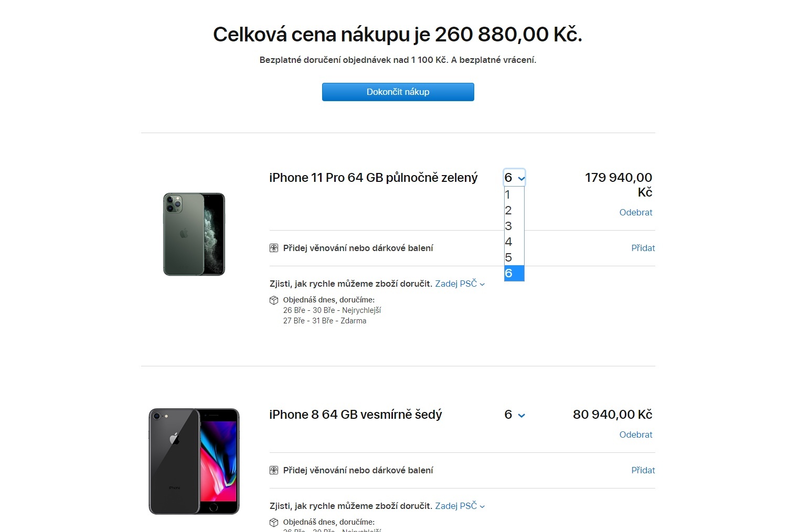
Task: Click the shipping package icon under iPhone 8
Action: point(274,522)
